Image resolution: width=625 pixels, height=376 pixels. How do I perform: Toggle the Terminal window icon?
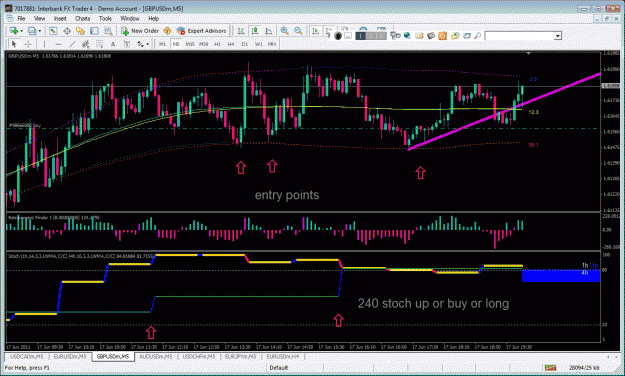pyautogui.click(x=94, y=31)
